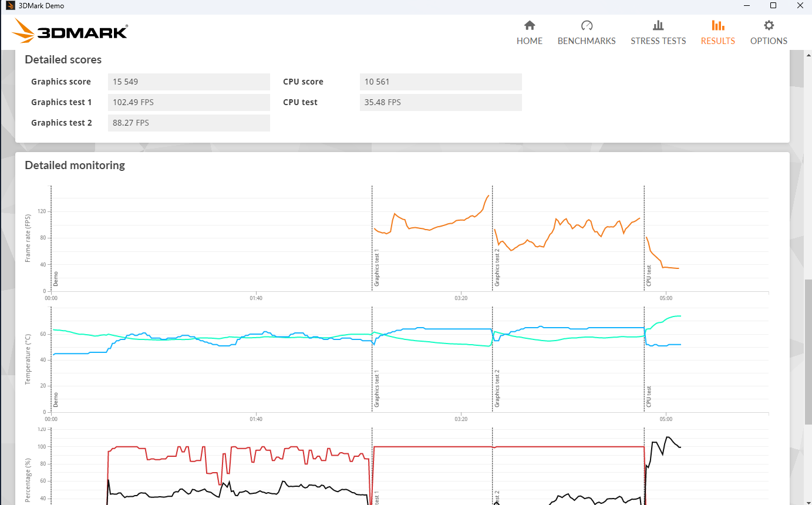Click the Graphics test 1 marker on frame rate chart
The width and height of the screenshot is (812, 505).
pos(377,268)
